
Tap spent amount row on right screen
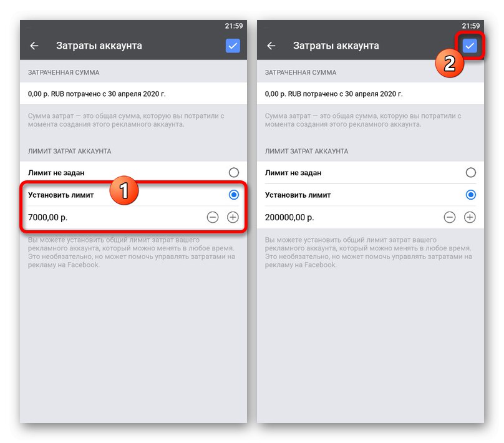click(371, 94)
